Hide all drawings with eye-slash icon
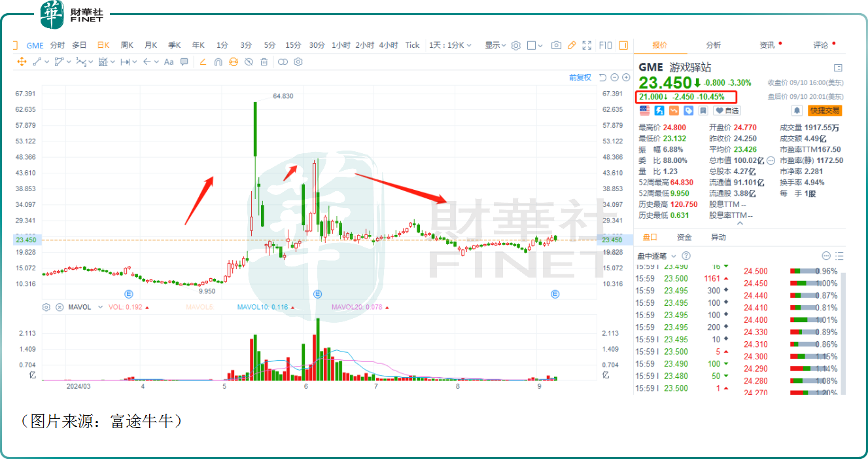 (x=249, y=62)
